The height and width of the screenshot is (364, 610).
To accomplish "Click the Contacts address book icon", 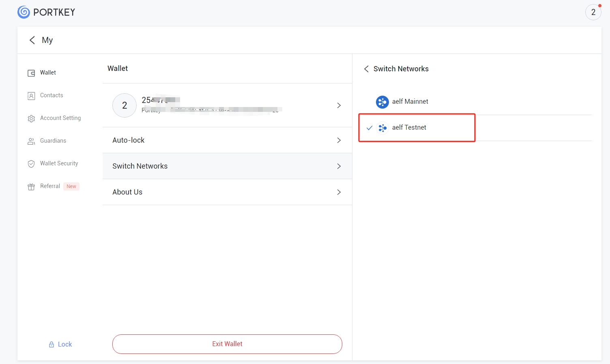I will [31, 96].
